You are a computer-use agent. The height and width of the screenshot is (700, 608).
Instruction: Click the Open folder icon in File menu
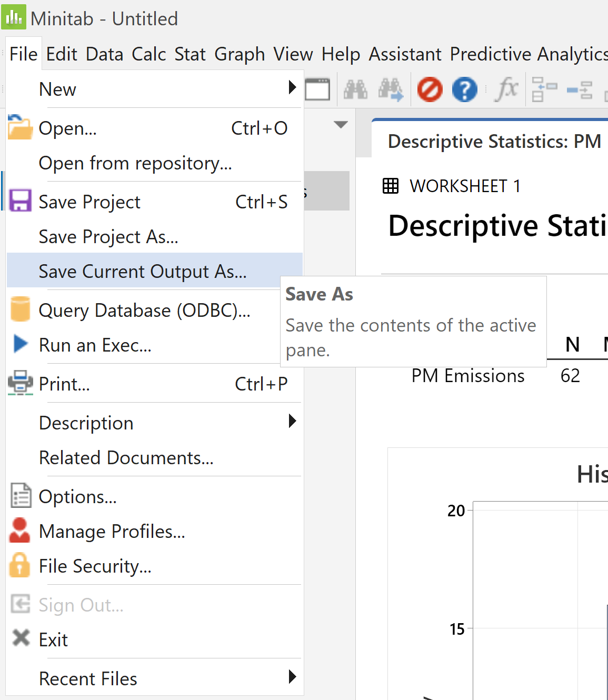pos(20,127)
